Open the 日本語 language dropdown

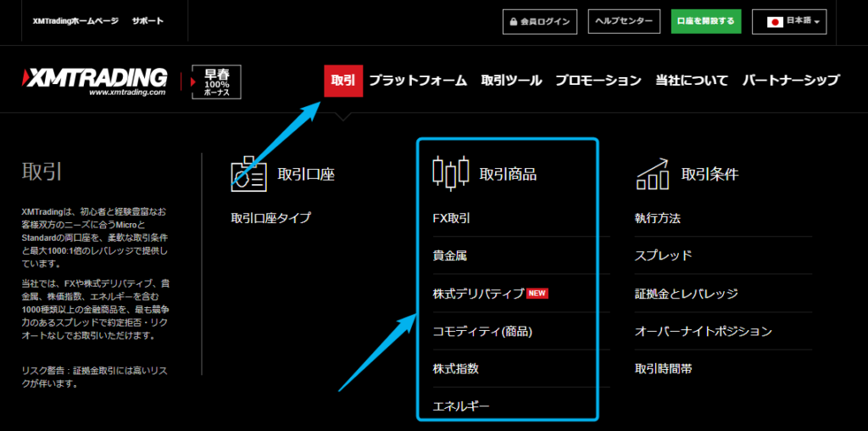pos(789,21)
